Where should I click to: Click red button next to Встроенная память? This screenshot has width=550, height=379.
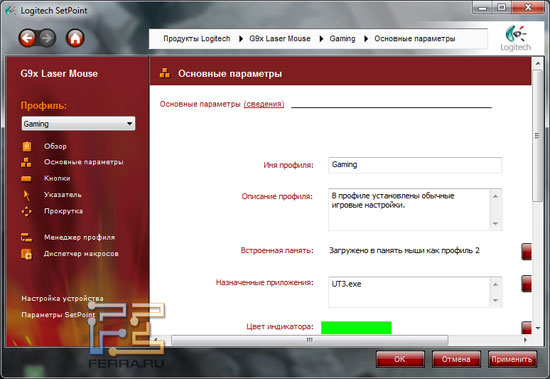pyautogui.click(x=526, y=252)
